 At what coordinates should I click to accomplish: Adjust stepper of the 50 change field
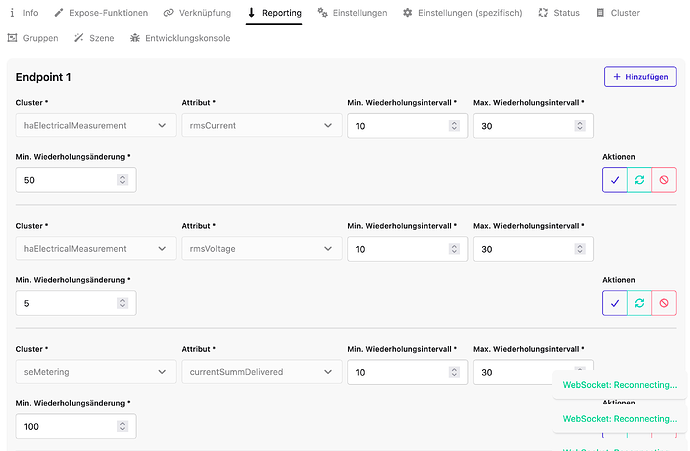[x=122, y=180]
